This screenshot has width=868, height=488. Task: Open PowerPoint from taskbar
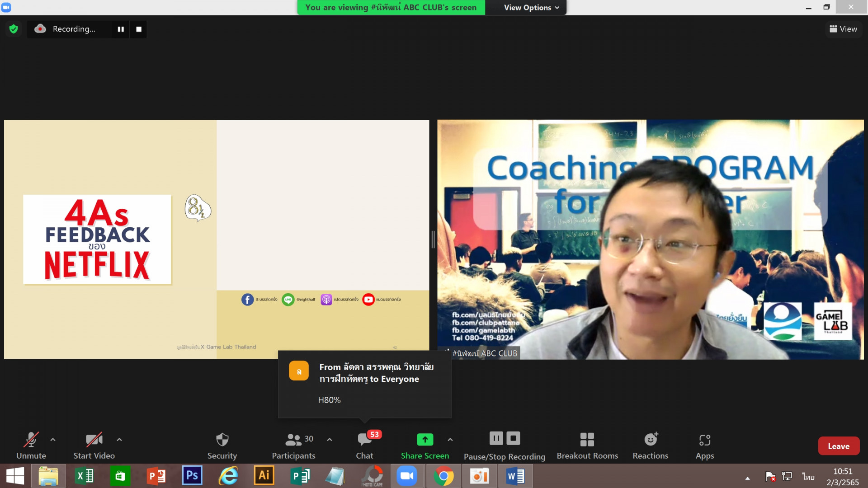pyautogui.click(x=156, y=476)
